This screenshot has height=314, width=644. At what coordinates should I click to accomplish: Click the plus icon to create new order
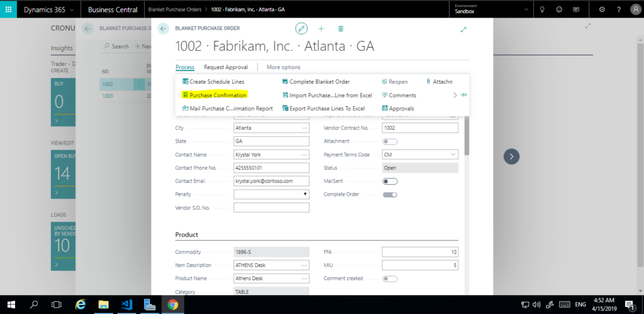click(x=321, y=29)
